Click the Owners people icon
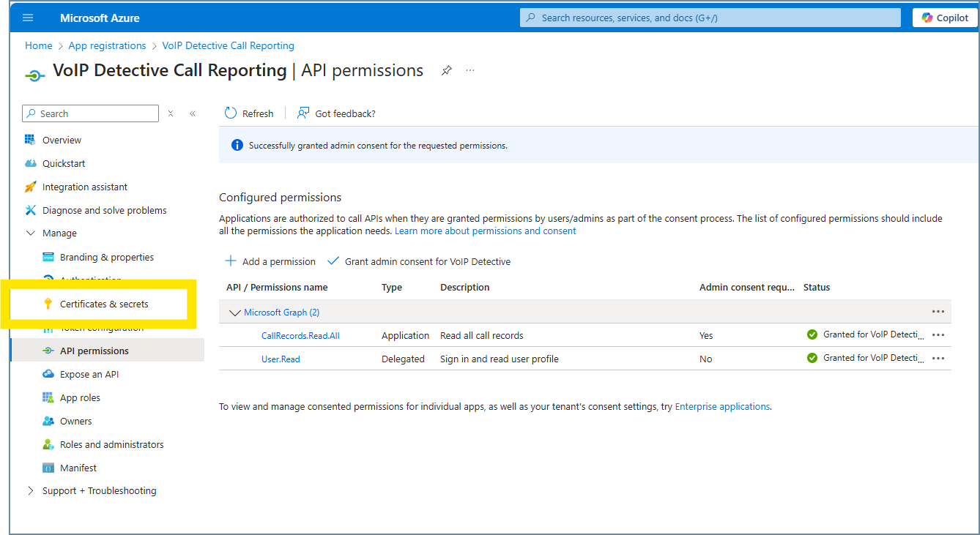Screen dimensions: 980x535 [x=48, y=421]
